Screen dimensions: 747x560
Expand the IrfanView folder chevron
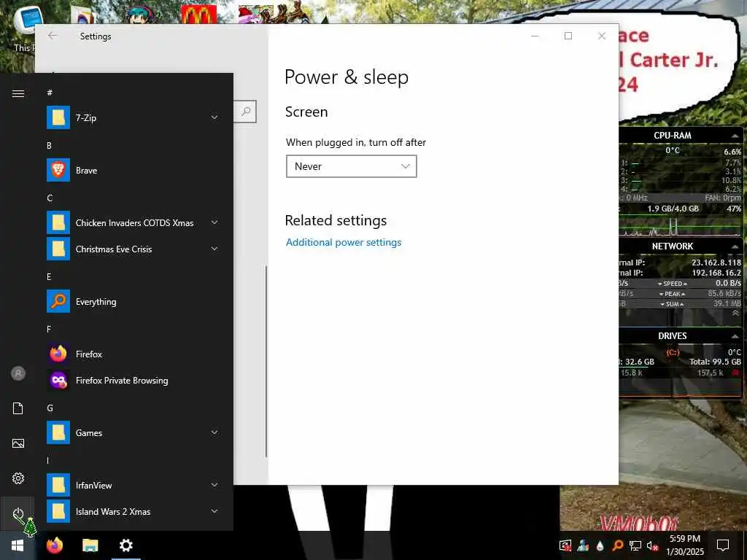click(x=214, y=485)
